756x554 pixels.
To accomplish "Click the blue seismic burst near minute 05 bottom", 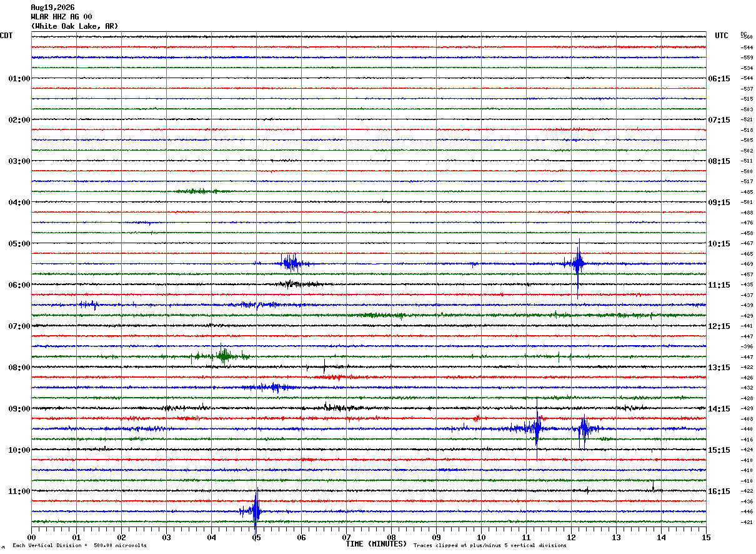I will point(254,511).
